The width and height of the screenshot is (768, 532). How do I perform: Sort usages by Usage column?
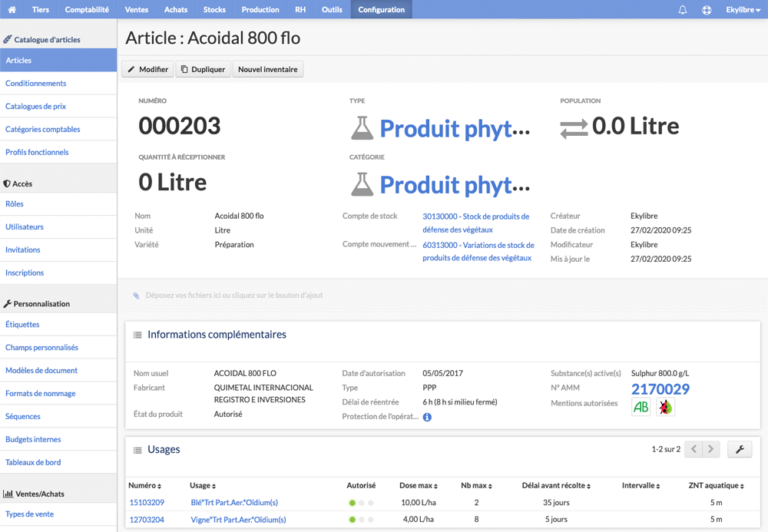point(203,485)
